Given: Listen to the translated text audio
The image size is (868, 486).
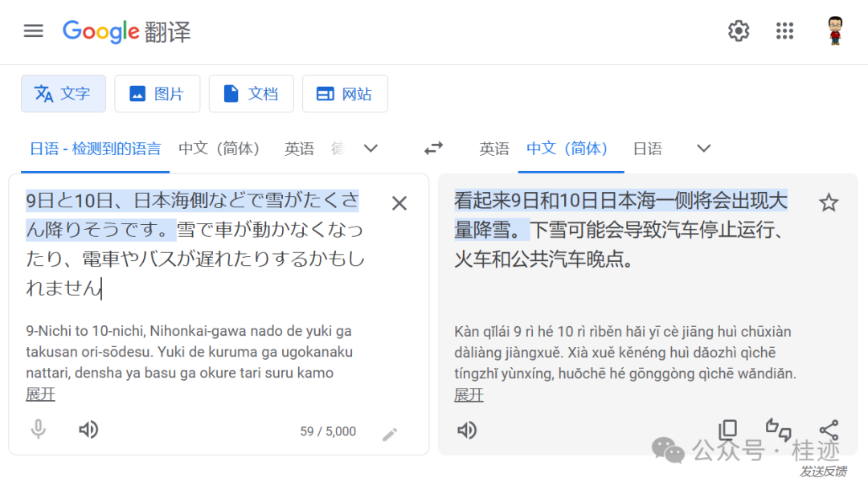Looking at the screenshot, I should tap(467, 430).
